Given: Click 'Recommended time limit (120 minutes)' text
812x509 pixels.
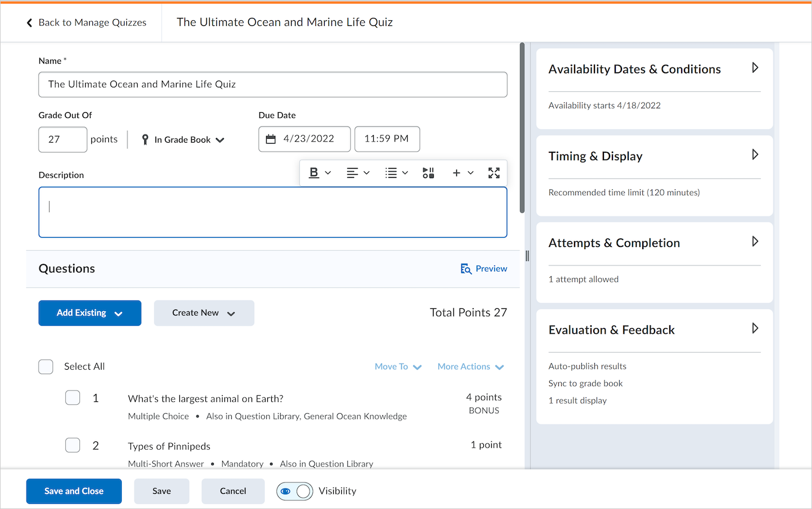Looking at the screenshot, I should click(x=624, y=193).
